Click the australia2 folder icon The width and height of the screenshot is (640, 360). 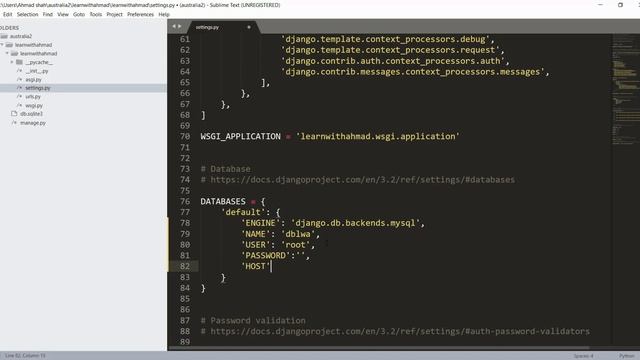4,36
